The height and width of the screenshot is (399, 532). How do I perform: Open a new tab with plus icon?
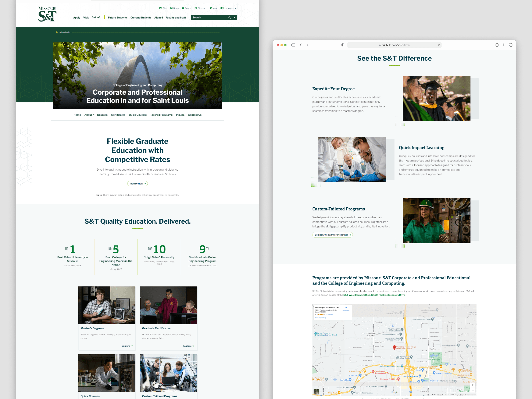click(x=503, y=45)
